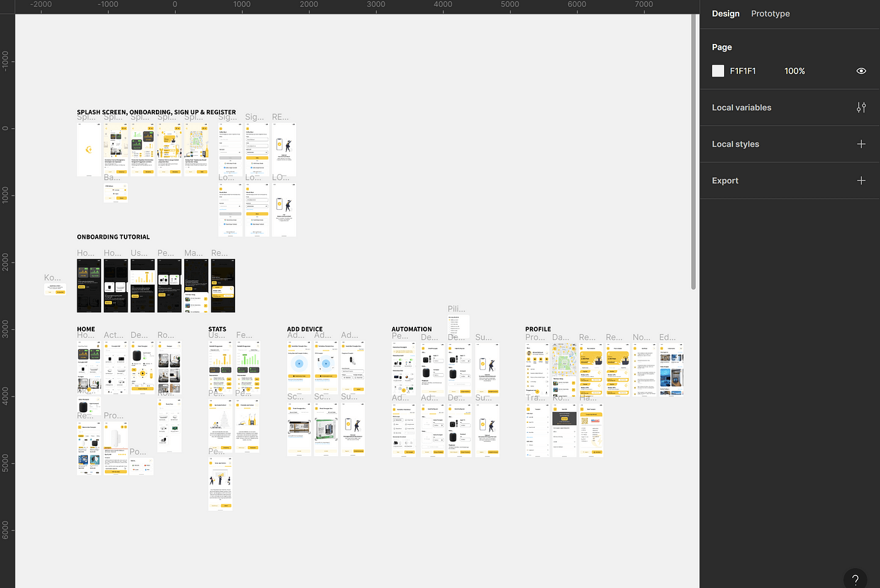Click the Ma... frame label
This screenshot has height=588, width=880.
[x=194, y=253]
